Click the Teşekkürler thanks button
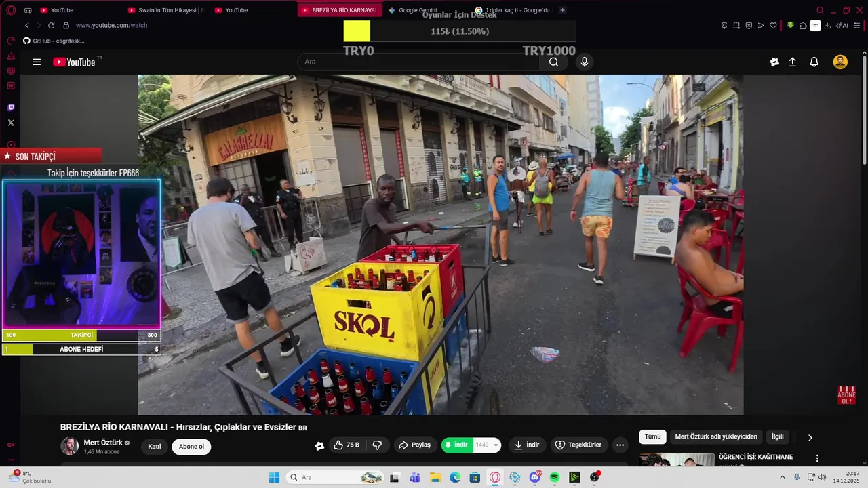The image size is (868, 488). 578,445
